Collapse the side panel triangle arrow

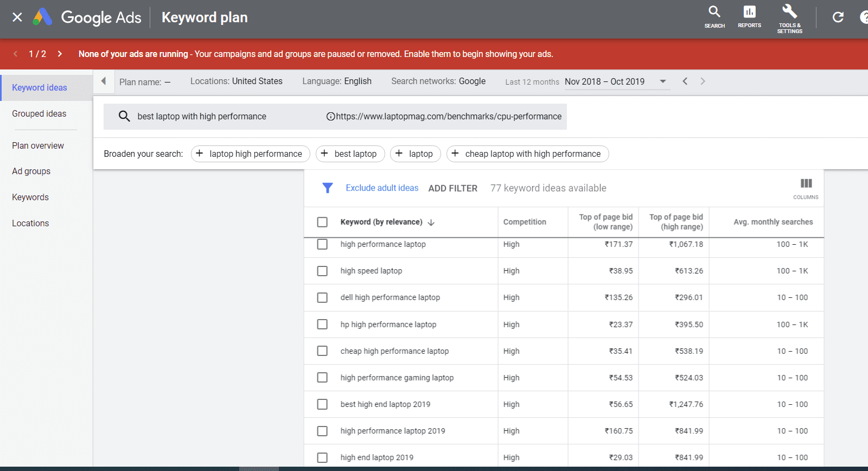point(103,81)
